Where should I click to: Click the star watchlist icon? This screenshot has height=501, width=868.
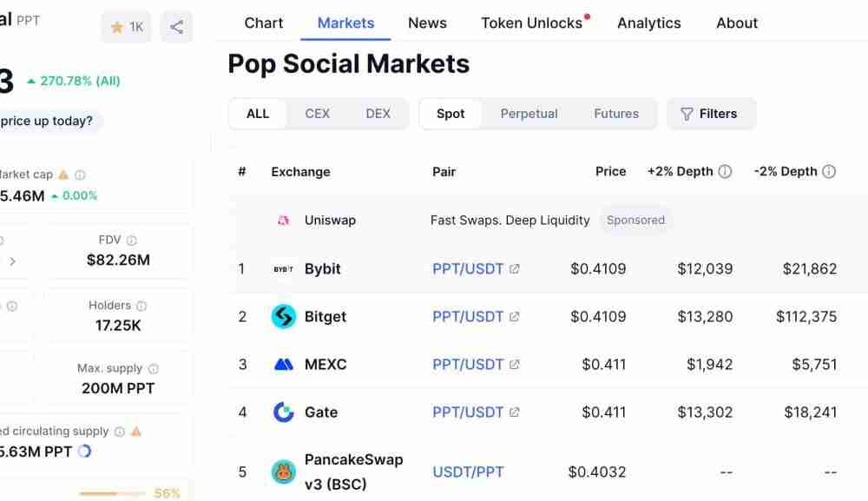click(117, 27)
